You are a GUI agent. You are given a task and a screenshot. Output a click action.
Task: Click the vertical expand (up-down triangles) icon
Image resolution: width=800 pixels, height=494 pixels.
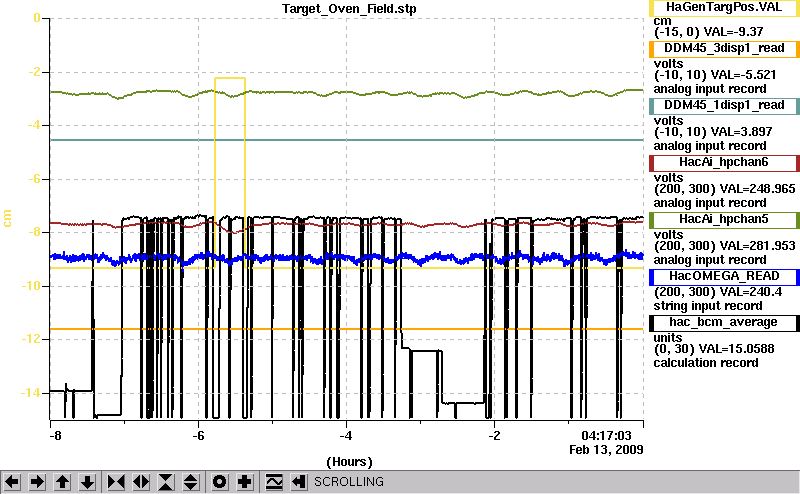[190, 482]
